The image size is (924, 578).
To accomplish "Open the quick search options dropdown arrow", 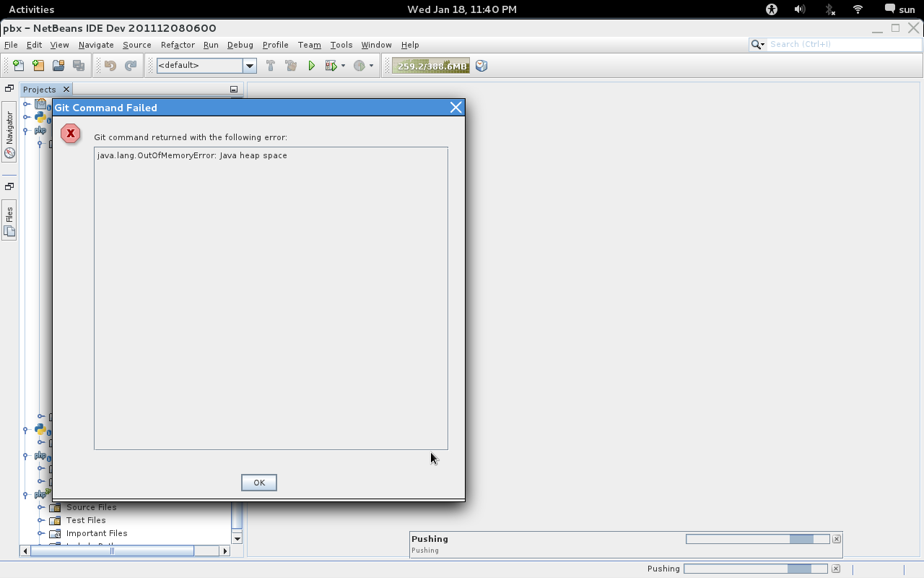I will pyautogui.click(x=762, y=45).
